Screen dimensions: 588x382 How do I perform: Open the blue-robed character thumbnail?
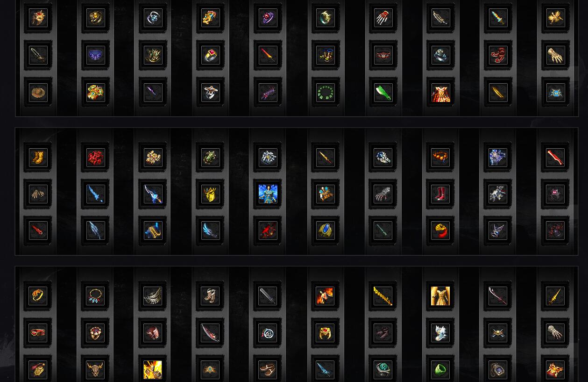tap(268, 194)
